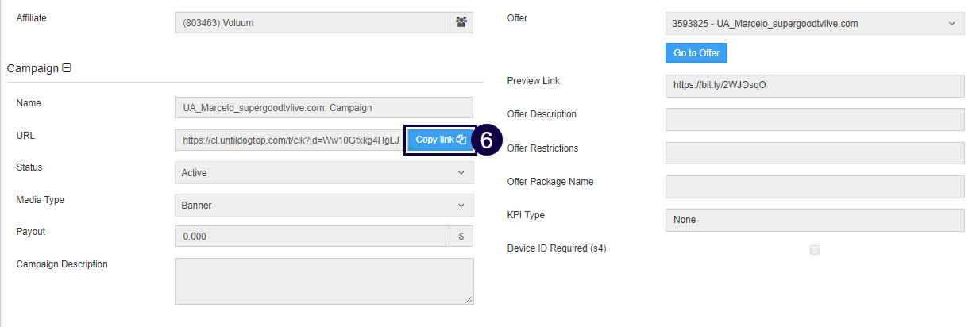This screenshot has width=980, height=327.
Task: Click the Offer Restrictions field
Action: pyautogui.click(x=814, y=153)
